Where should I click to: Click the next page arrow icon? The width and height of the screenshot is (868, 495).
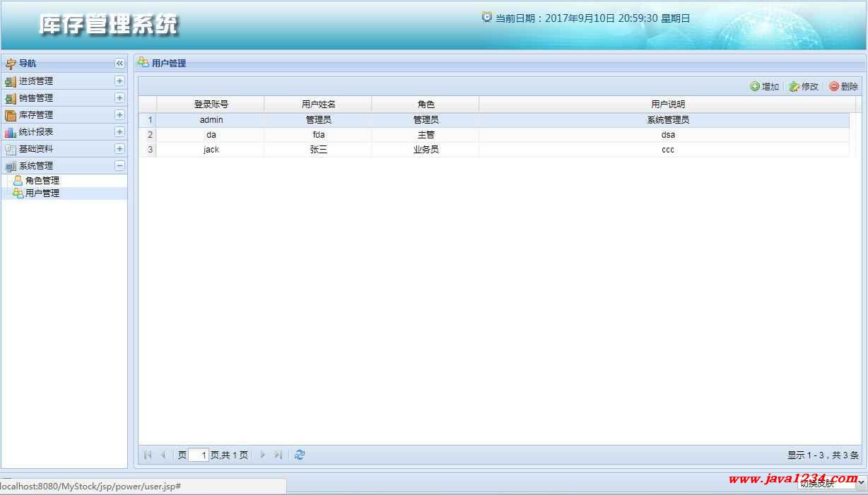click(263, 455)
